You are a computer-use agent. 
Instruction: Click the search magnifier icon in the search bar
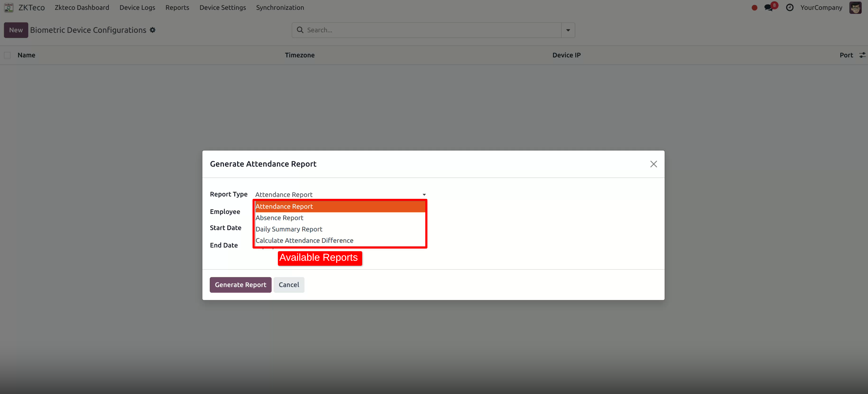point(300,30)
